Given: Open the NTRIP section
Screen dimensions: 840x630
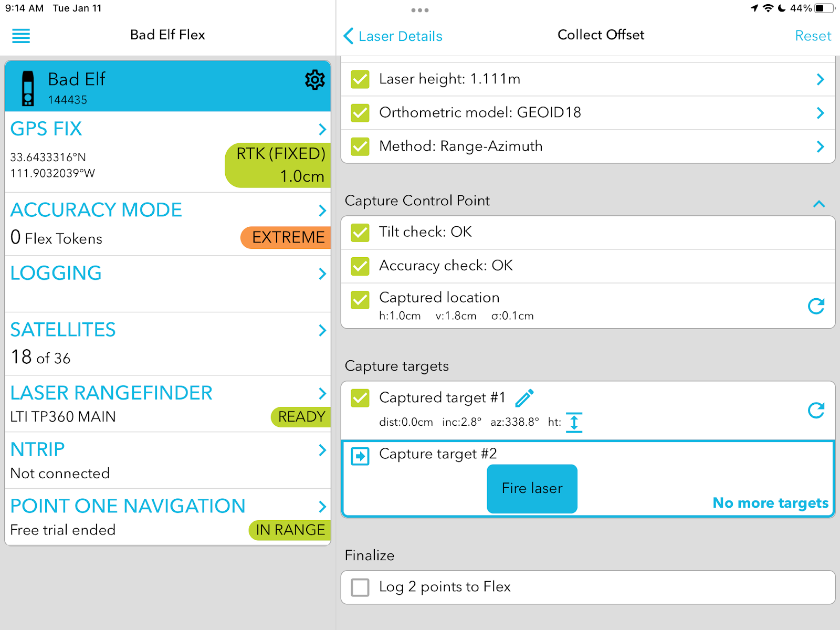Looking at the screenshot, I should pos(168,460).
